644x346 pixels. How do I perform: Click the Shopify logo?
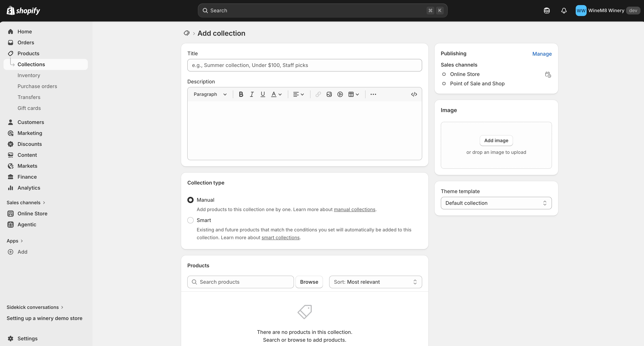[23, 11]
